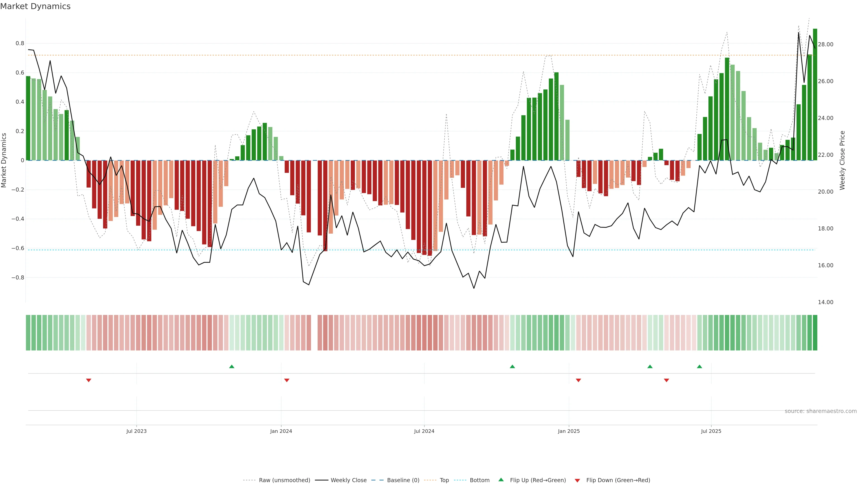Click flip-up marker between Jul 2024 and Jan 2025
Screen dimensions: 868x488
pos(512,366)
